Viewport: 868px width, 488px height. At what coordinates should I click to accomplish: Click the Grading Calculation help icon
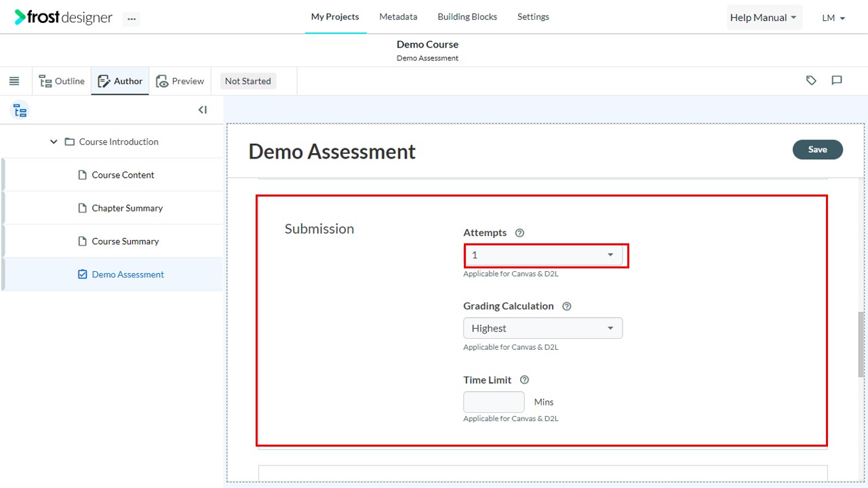[x=567, y=306]
